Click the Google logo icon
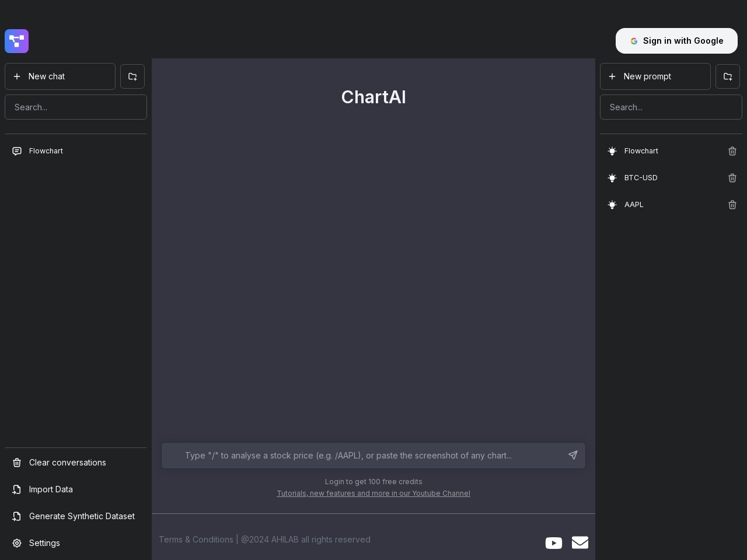747x560 pixels. (x=634, y=41)
